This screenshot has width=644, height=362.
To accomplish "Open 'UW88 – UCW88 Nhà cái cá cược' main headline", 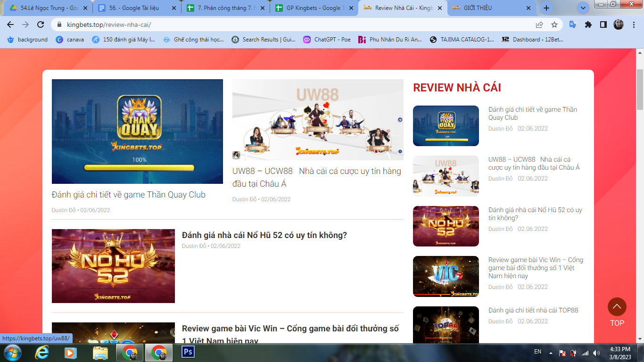I will [317, 177].
